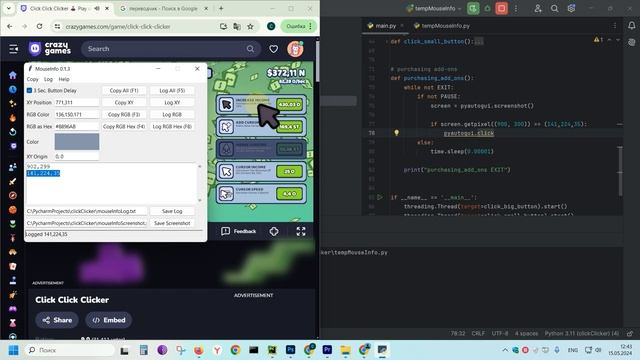The image size is (640, 360).
Task: Click Save Screenshot button
Action: pyautogui.click(x=172, y=223)
